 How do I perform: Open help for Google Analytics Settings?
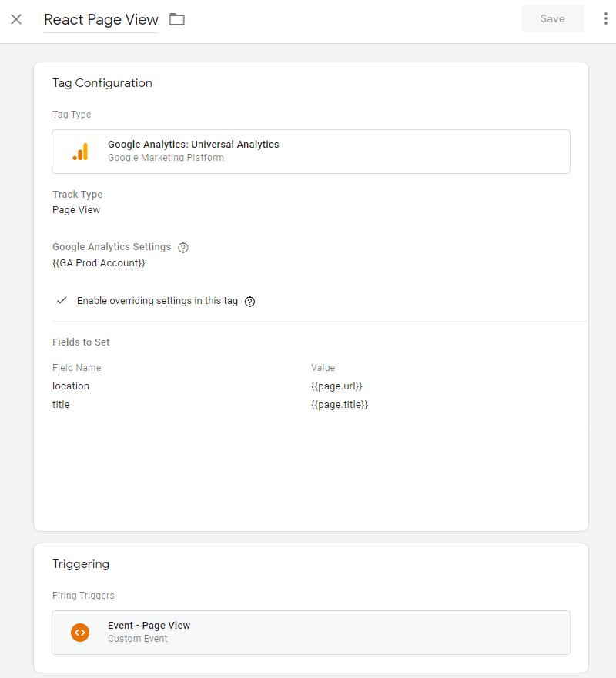pos(182,247)
